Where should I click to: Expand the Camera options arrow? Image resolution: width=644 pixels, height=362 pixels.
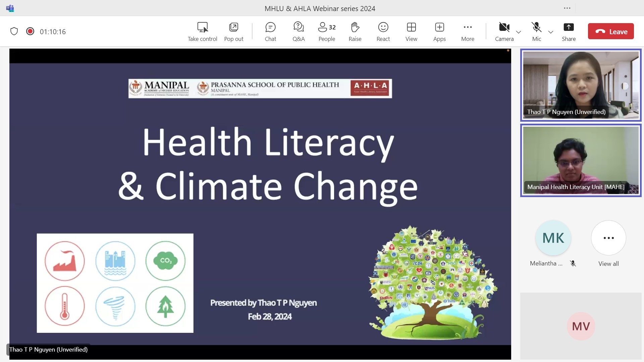(x=519, y=32)
